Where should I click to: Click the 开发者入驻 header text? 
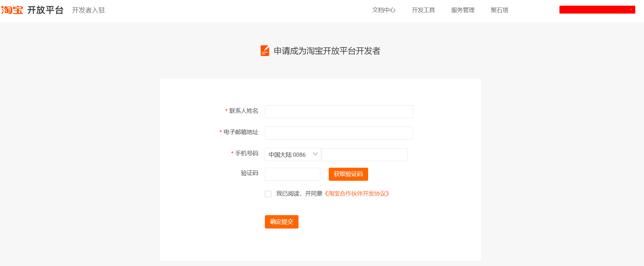[89, 10]
